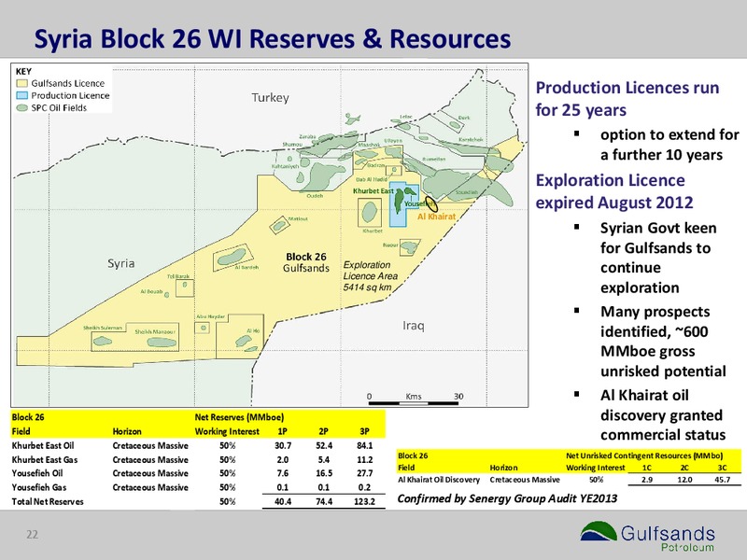Click the '40.4' total 1P value
This screenshot has width=747, height=560.
click(x=283, y=501)
